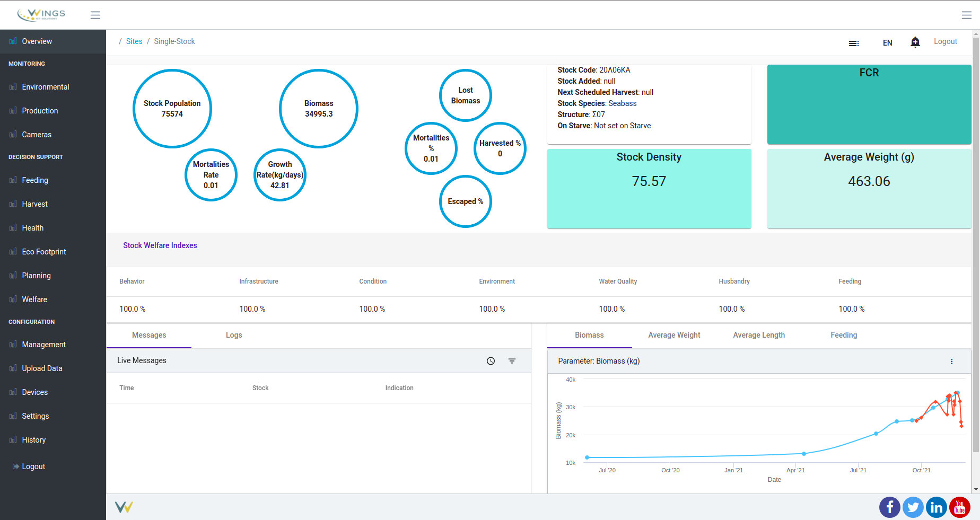Click the page vertical scrollbar

[976, 244]
